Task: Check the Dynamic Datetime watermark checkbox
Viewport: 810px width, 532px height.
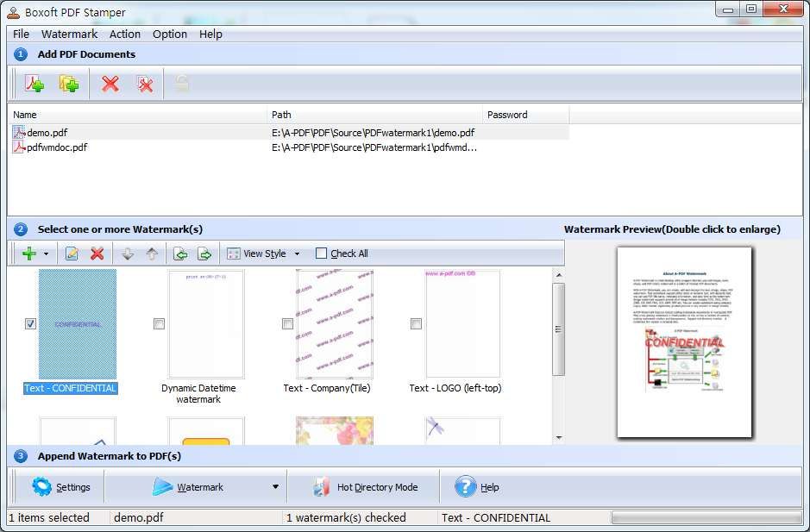Action: click(159, 323)
